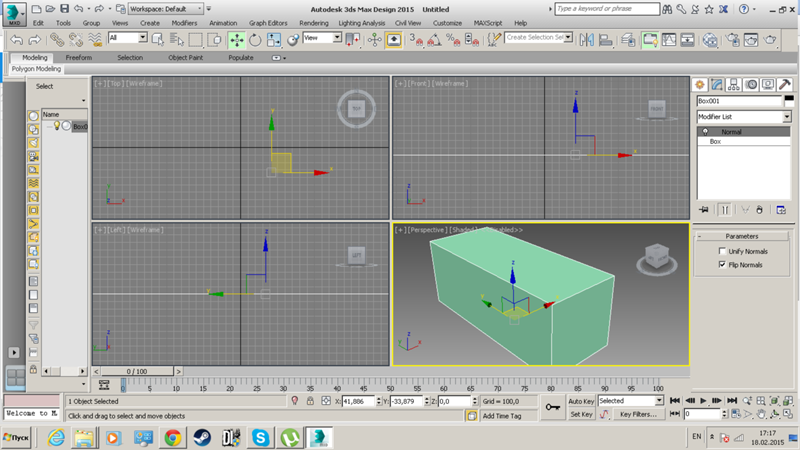The image size is (800, 450).
Task: Click the Select and Link chain icon
Action: 57,40
